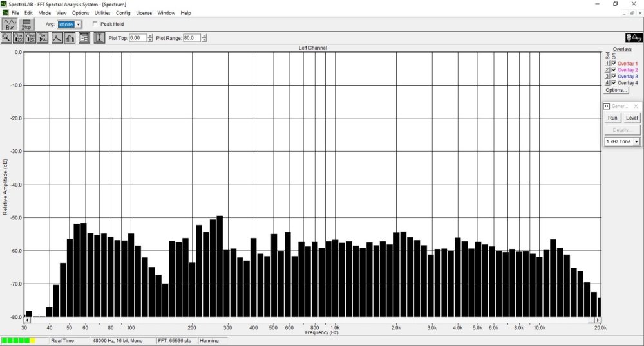Click the zoom out full icon
Image resolution: width=644 pixels, height=346 pixels.
43,38
